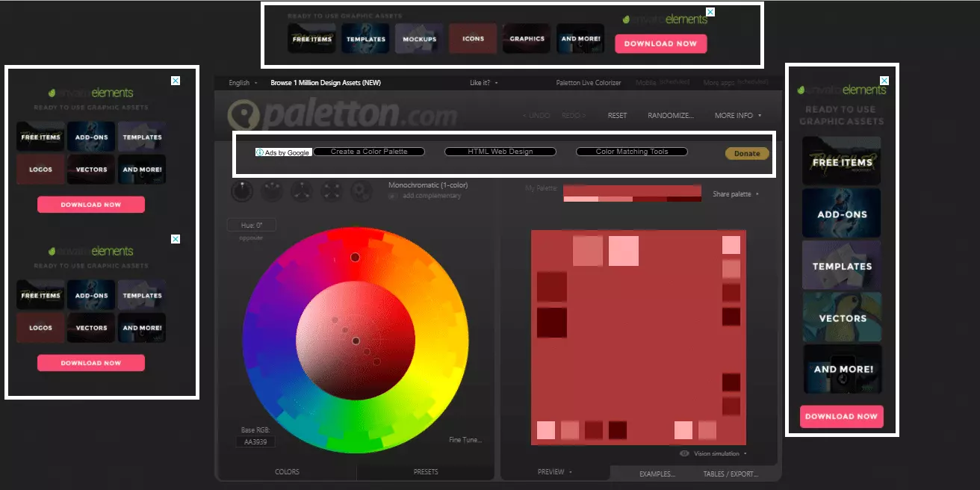Click the Donate button
The image size is (980, 490).
click(747, 153)
